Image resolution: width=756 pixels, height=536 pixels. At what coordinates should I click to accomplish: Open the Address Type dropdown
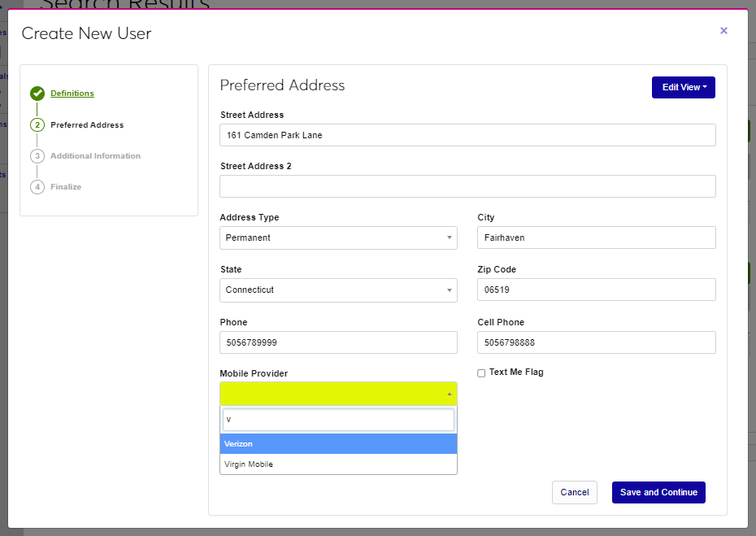338,237
